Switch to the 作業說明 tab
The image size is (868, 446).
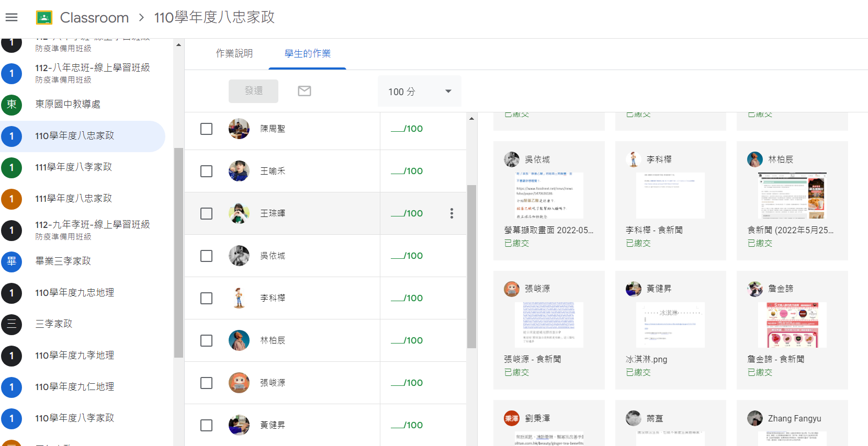pos(234,53)
